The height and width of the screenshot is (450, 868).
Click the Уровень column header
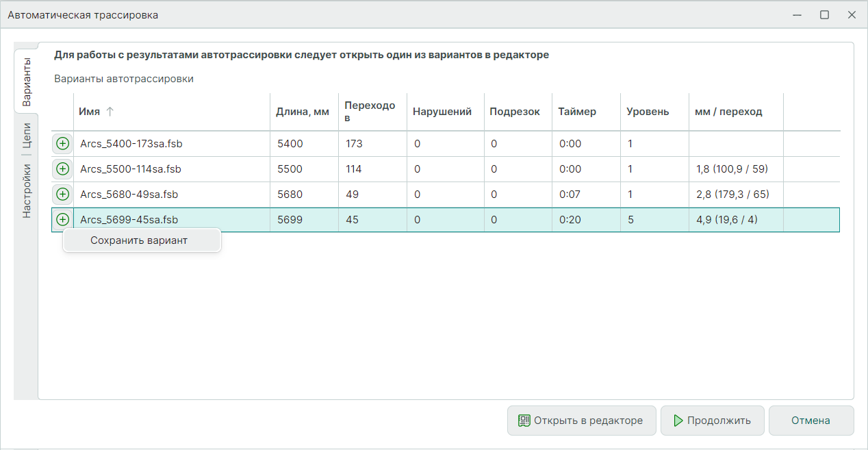tap(648, 112)
